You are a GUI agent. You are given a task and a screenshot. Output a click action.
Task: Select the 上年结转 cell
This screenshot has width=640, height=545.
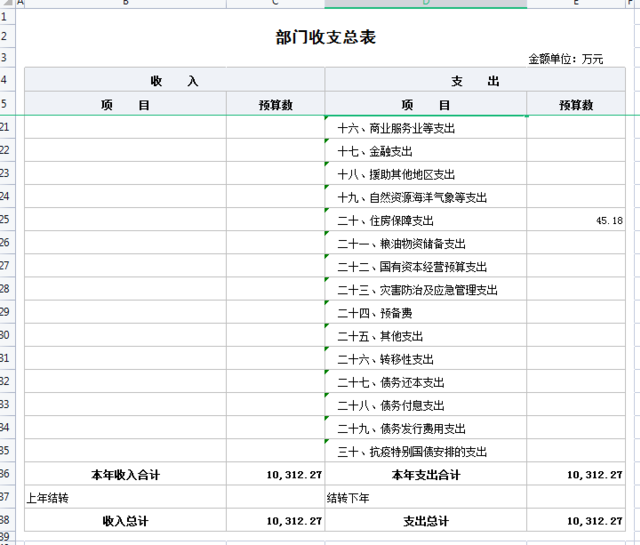click(125, 497)
